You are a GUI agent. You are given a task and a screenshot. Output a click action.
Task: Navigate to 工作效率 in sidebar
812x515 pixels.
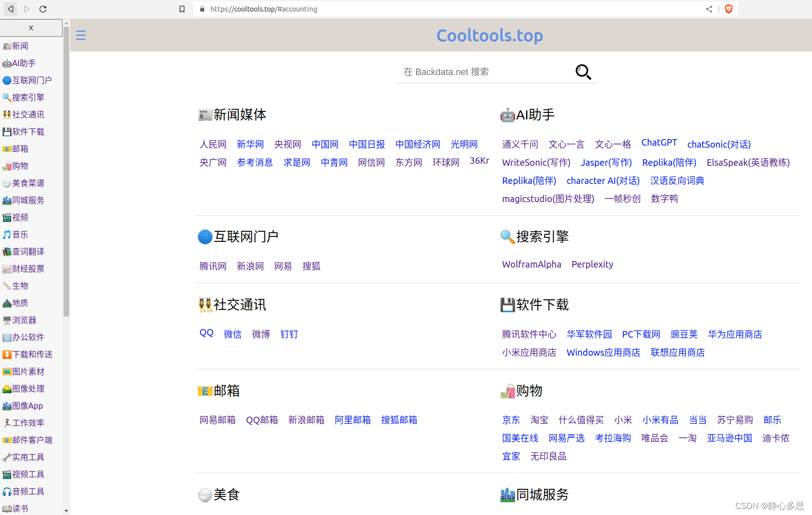pyautogui.click(x=23, y=423)
